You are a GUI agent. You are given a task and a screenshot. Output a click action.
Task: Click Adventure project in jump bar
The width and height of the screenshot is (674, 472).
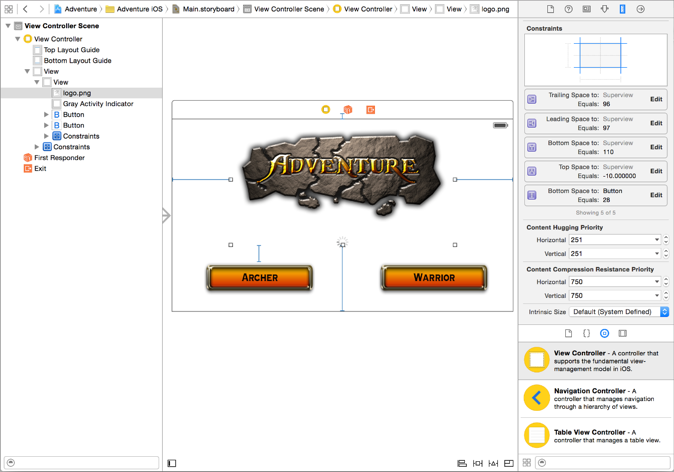tap(76, 9)
